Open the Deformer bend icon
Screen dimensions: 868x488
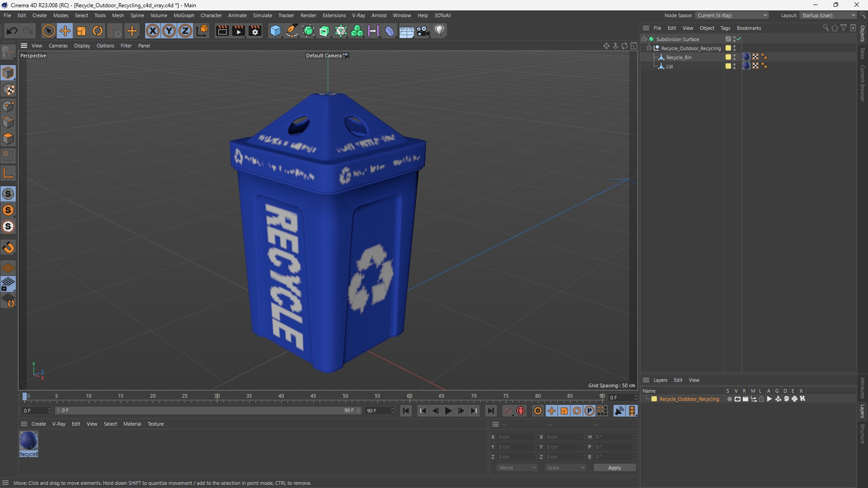tap(390, 31)
